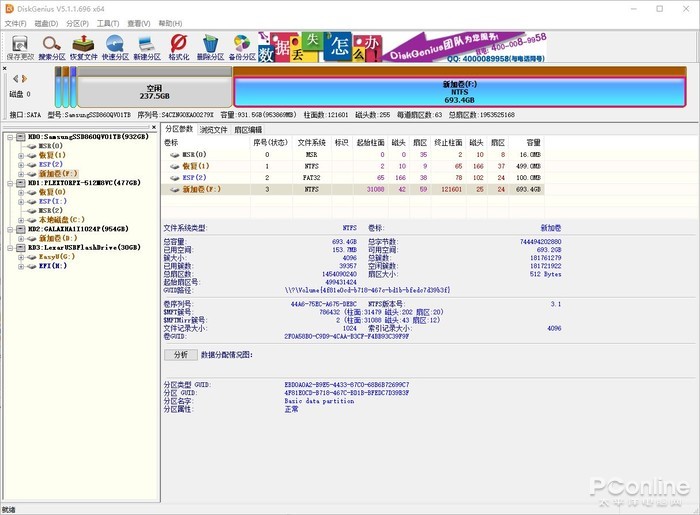Click the 终止柱面 column header

448,143
